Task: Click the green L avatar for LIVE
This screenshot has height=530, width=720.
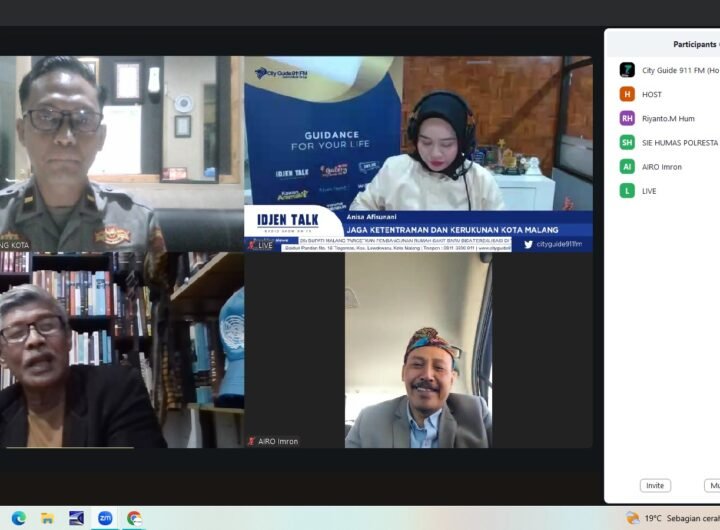Action: tap(627, 190)
